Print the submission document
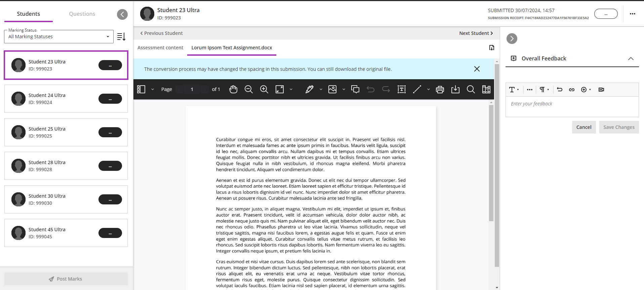Image resolution: width=644 pixels, height=290 pixels. (440, 89)
